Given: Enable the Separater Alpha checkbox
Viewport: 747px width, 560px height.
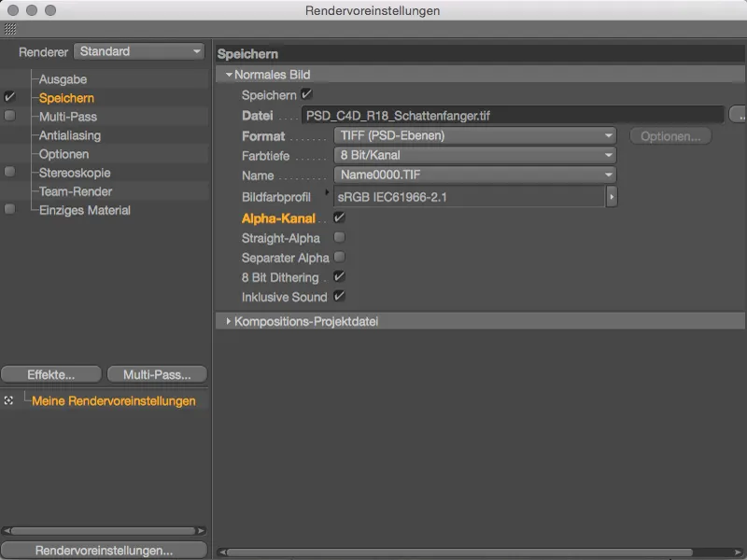Looking at the screenshot, I should (x=339, y=258).
